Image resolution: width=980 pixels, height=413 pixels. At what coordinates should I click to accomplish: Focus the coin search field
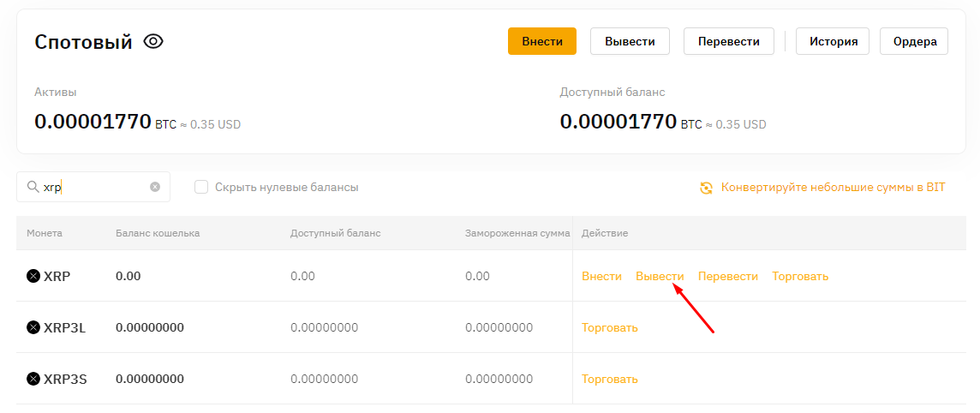93,187
